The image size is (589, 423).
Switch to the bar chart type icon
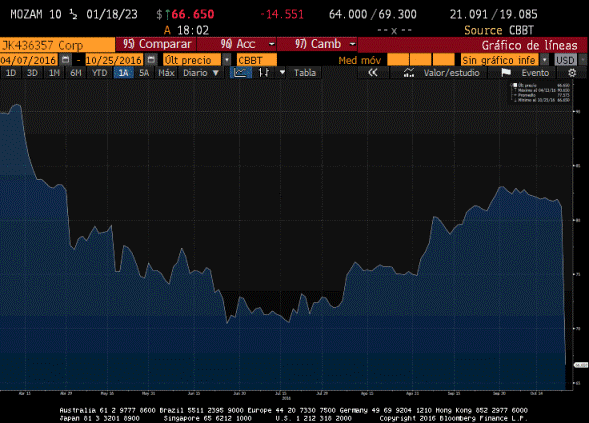click(x=264, y=73)
